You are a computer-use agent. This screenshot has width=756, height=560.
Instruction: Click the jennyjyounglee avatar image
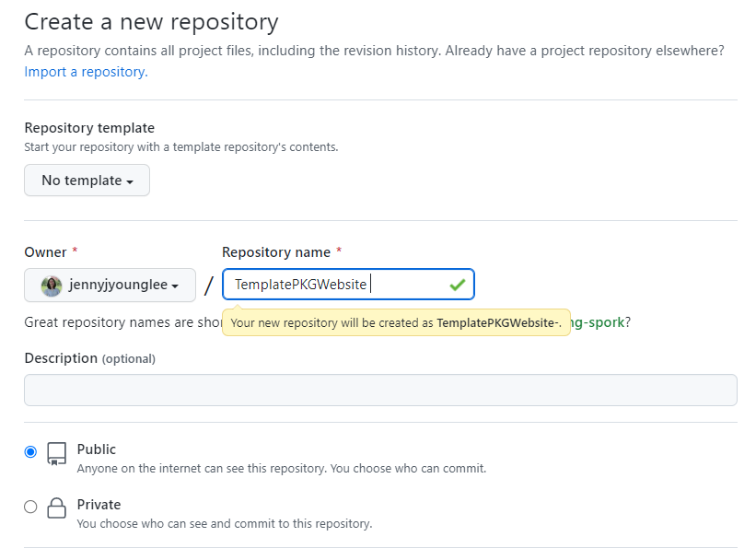tap(52, 286)
